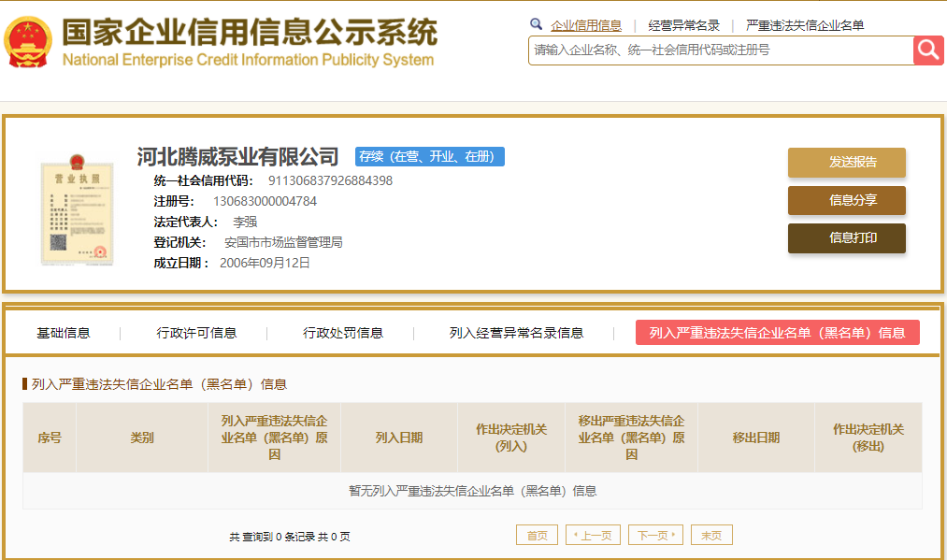Click the 作出决定机关(移出) column header
Image resolution: width=947 pixels, height=560 pixels.
[868, 438]
